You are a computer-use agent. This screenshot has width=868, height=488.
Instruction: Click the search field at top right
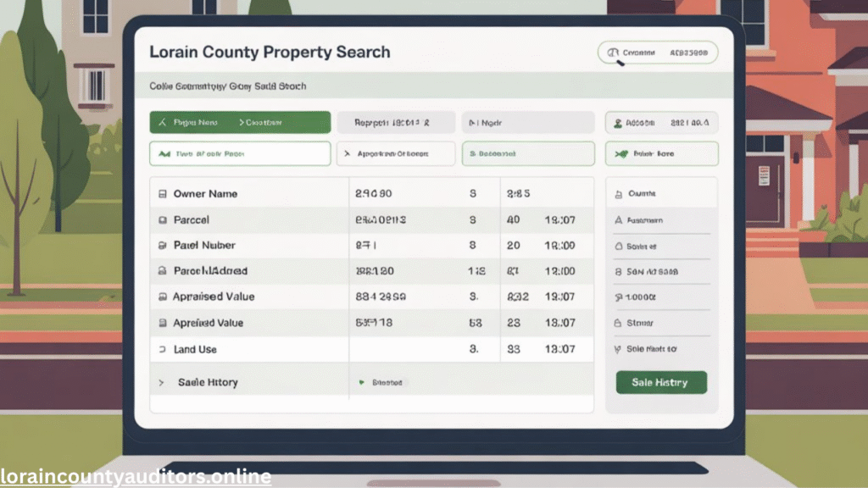(x=658, y=53)
